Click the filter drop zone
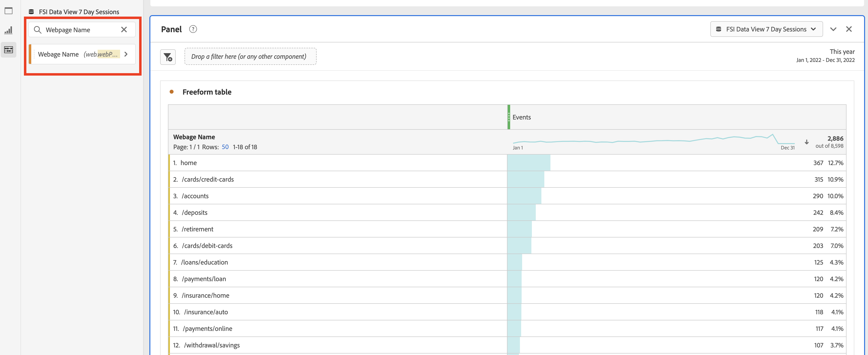Image resolution: width=868 pixels, height=355 pixels. coord(250,57)
